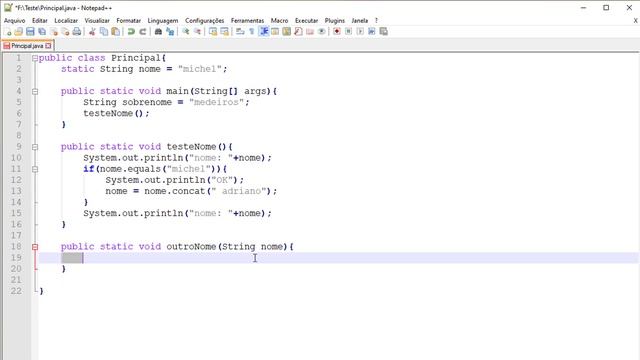Image resolution: width=640 pixels, height=360 pixels.
Task: Place cursor on "michel" in line 2
Action: click(200, 69)
